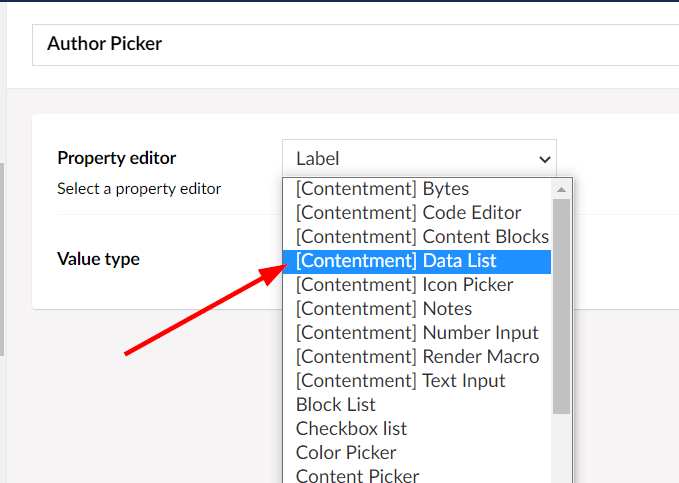Select Color Picker editor
The width and height of the screenshot is (679, 483).
[417, 453]
